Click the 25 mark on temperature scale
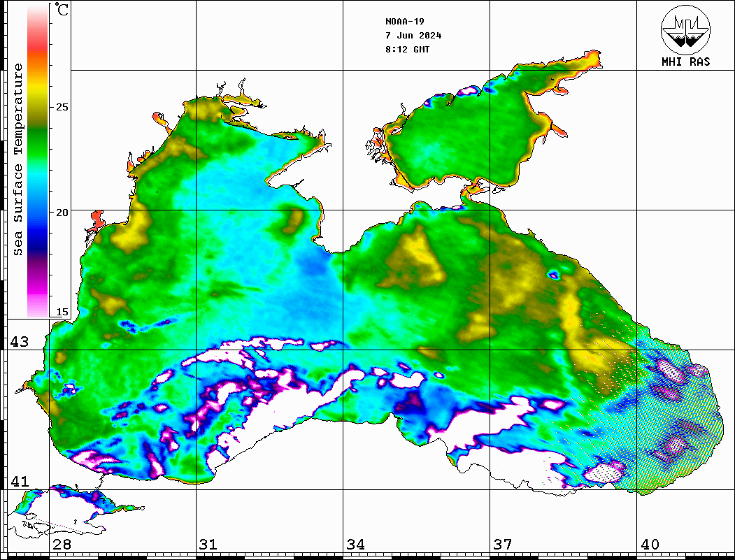Image resolution: width=735 pixels, height=560 pixels. tap(62, 107)
